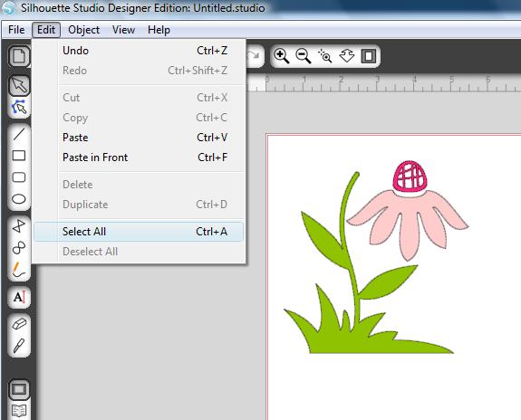Click the Fit to Window icon
521x420 pixels.
(369, 56)
